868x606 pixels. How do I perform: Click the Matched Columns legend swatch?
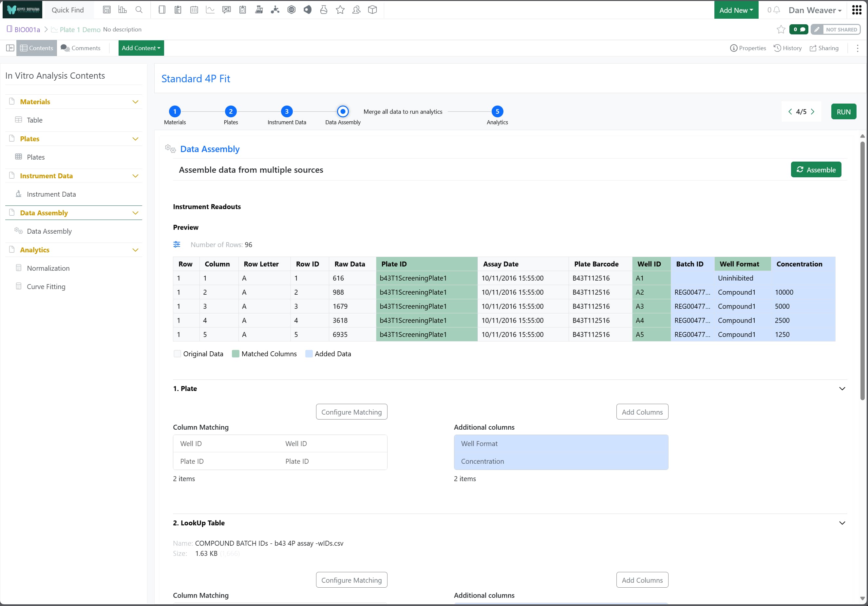[236, 354]
